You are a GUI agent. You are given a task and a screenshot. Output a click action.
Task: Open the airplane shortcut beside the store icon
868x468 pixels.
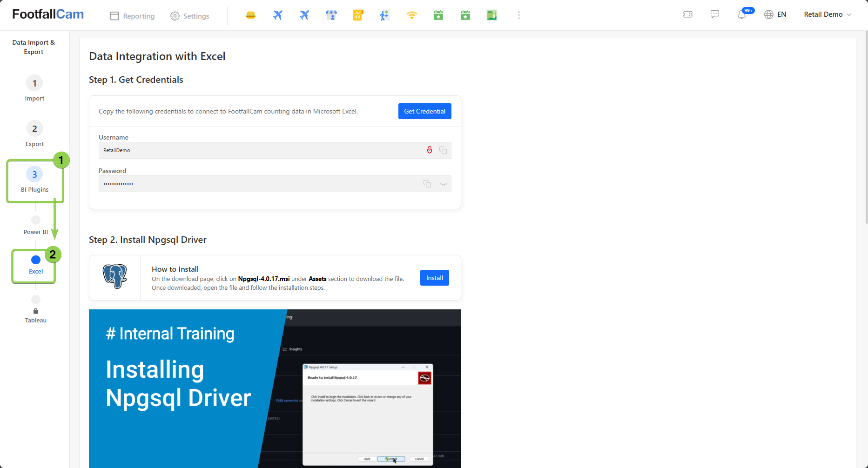click(x=304, y=15)
